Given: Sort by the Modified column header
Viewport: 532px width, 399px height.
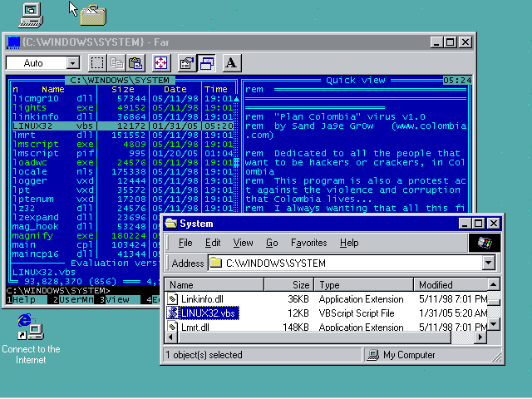Looking at the screenshot, I should [x=451, y=284].
